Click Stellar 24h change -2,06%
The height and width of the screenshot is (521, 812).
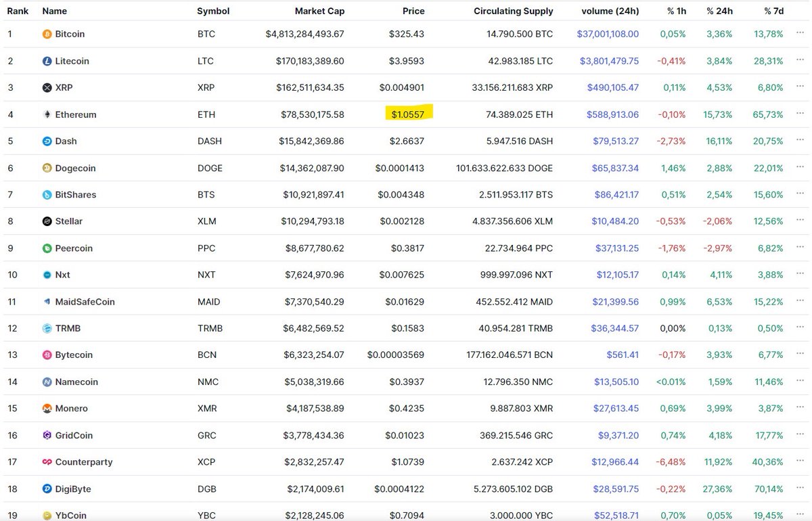pyautogui.click(x=718, y=221)
